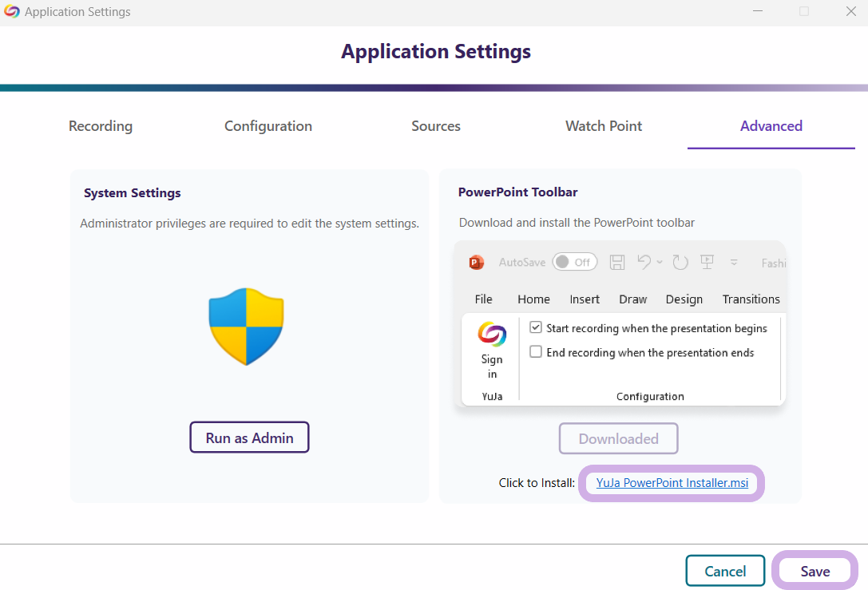Click the Redo circular arrow icon
Viewport: 868px width, 590px height.
click(x=680, y=262)
